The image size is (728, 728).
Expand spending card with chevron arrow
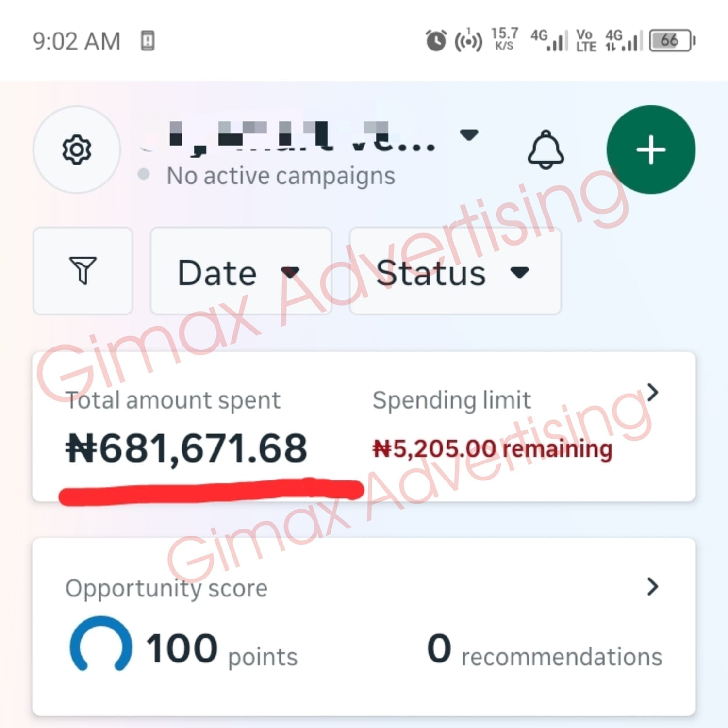coord(653,392)
